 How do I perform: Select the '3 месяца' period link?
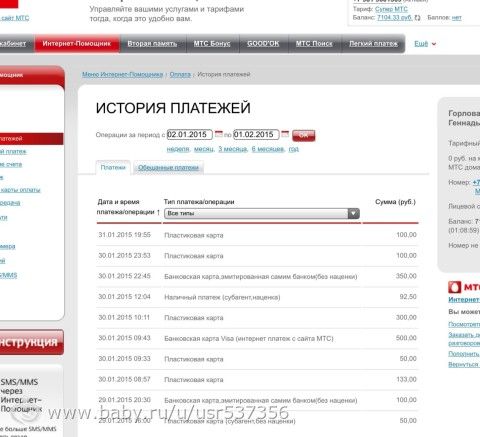click(x=233, y=149)
